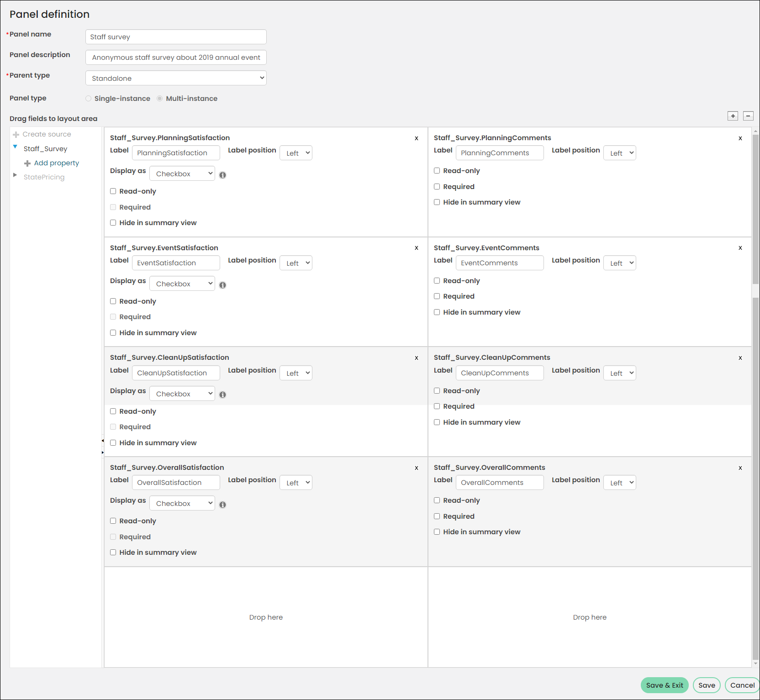Viewport: 760px width, 700px height.
Task: Remove the CleanUpSatisfaction field with its x
Action: click(417, 358)
